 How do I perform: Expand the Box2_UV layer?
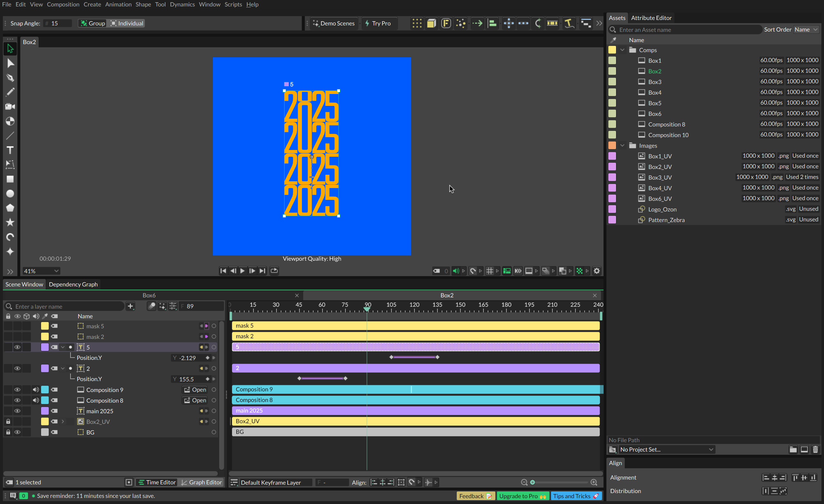[x=62, y=422]
